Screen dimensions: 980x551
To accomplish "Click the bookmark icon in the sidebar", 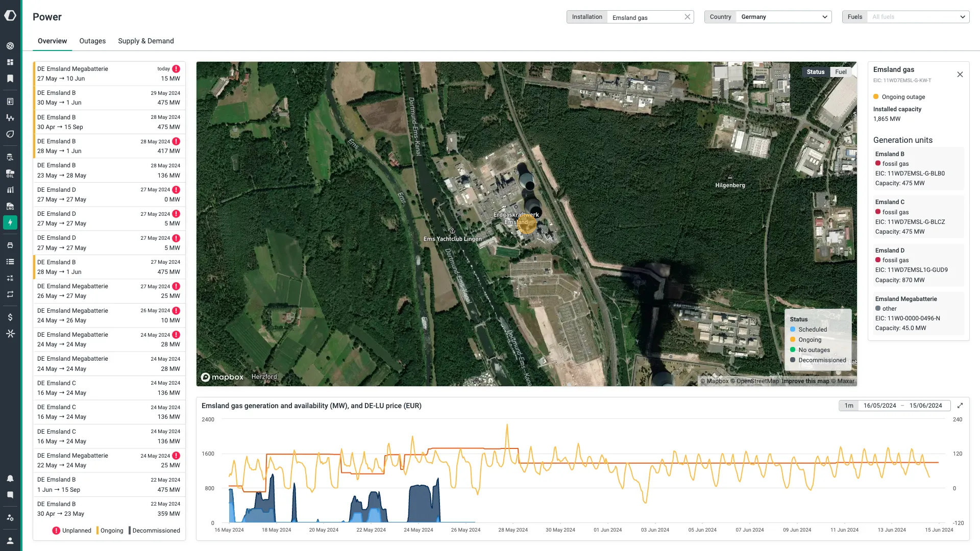I will [x=10, y=78].
